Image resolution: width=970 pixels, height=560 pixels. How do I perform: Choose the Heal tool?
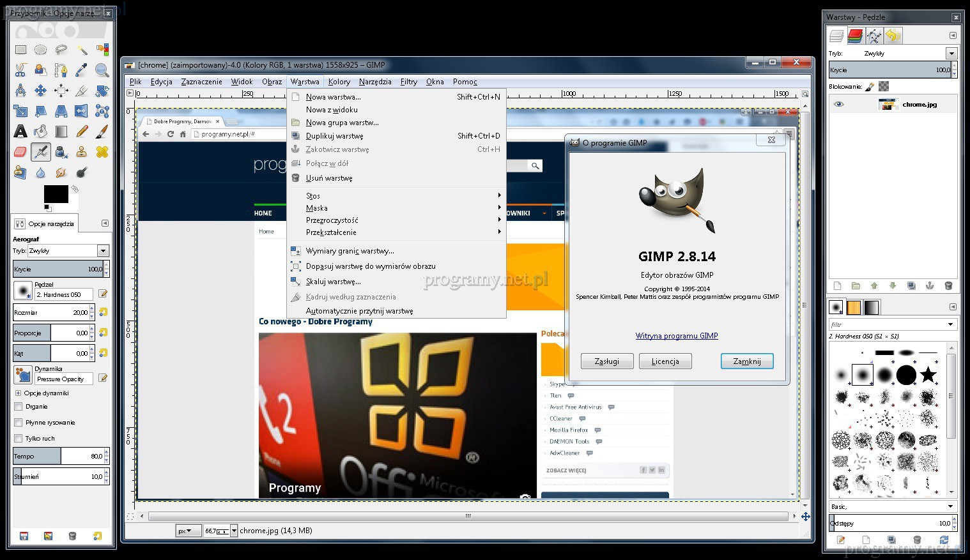click(102, 152)
